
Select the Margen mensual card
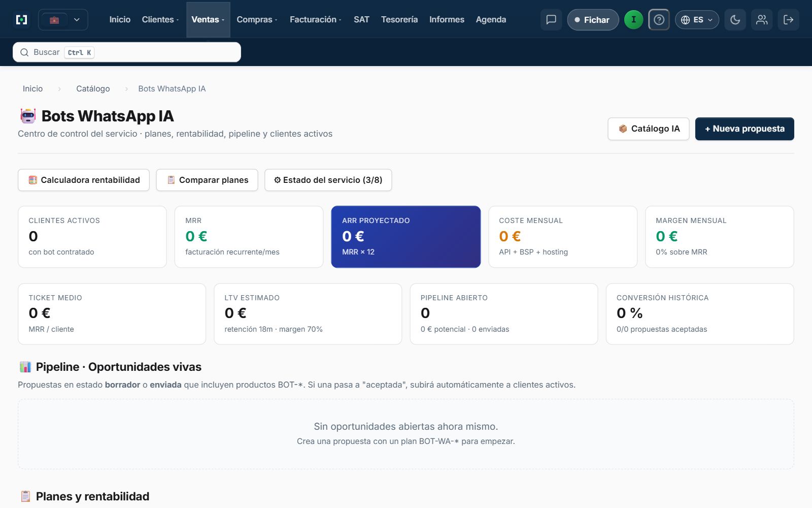tap(720, 237)
